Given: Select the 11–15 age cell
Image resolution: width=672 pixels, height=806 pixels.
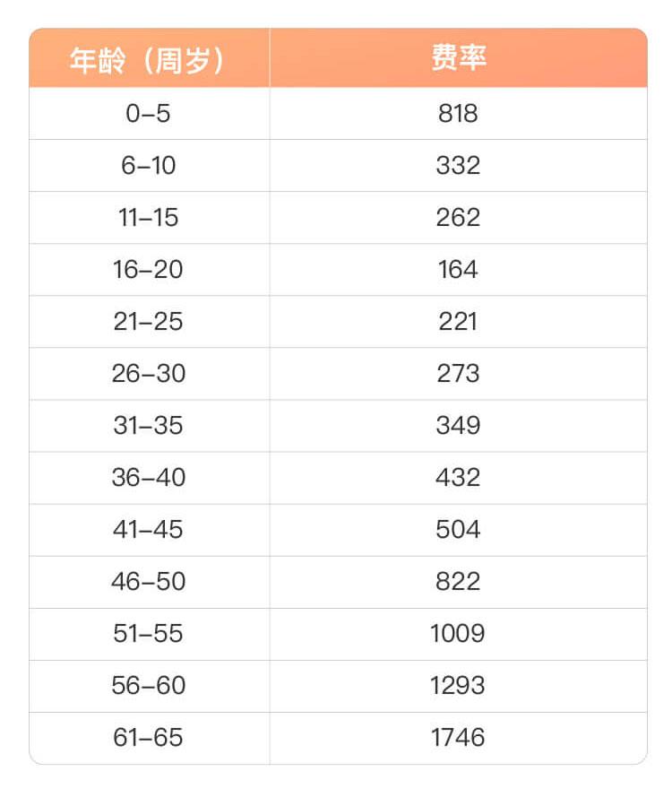Looking at the screenshot, I should tap(148, 218).
